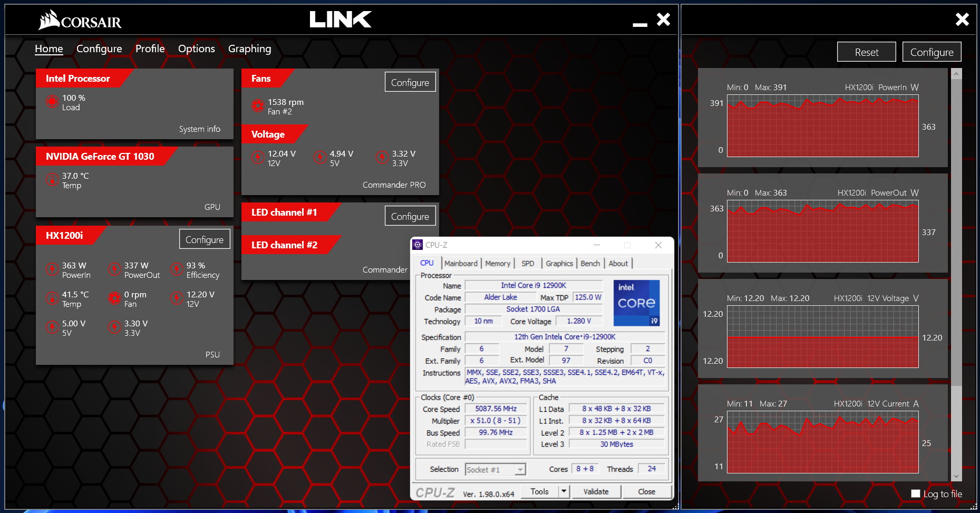Click the Close button in CPU-Z
Image resolution: width=980 pixels, height=513 pixels.
pos(647,491)
